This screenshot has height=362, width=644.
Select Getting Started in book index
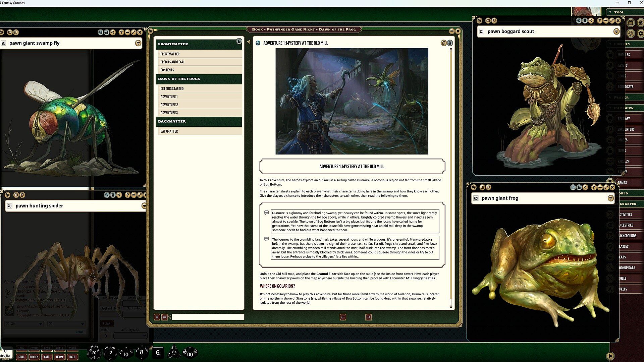tap(172, 89)
